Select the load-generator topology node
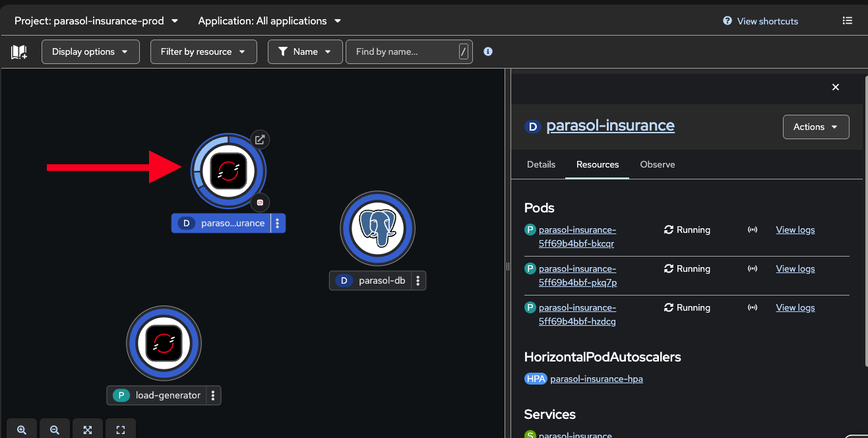The height and width of the screenshot is (438, 868). pos(164,343)
